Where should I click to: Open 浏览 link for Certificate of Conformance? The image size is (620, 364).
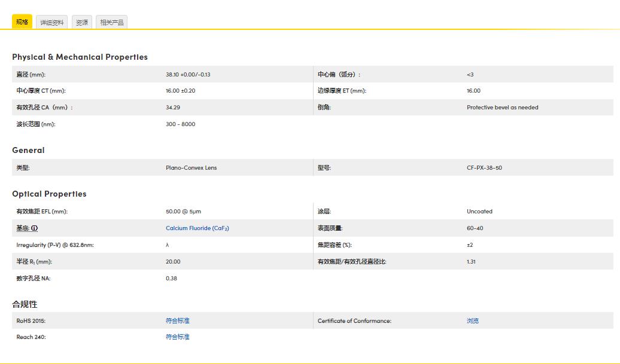coord(473,321)
